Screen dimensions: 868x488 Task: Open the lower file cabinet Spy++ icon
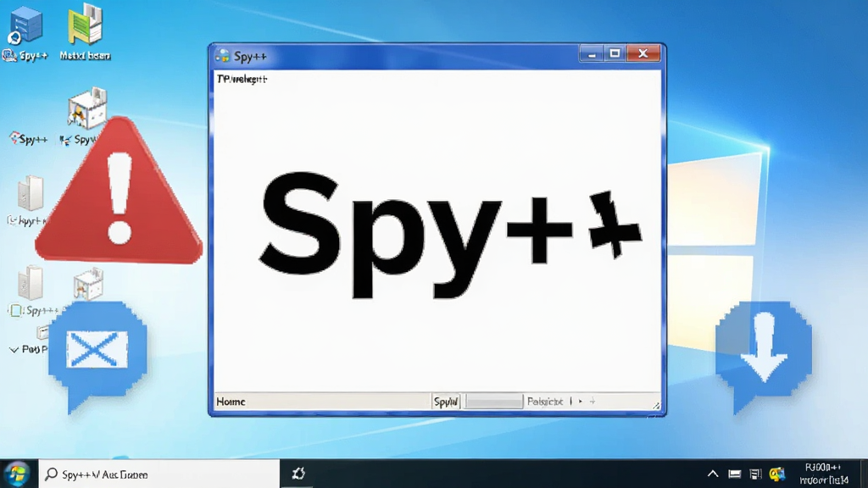[x=30, y=283]
